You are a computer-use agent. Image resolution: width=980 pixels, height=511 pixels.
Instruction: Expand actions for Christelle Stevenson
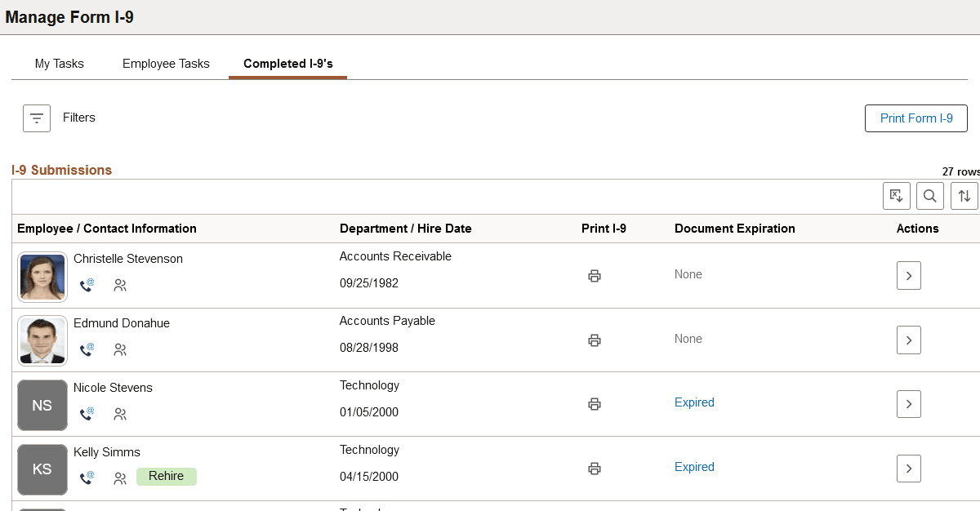coord(909,276)
